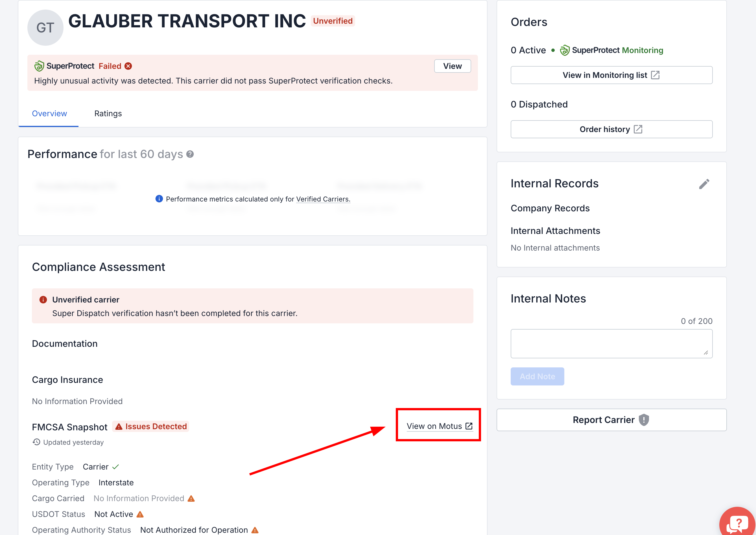756x535 pixels.
Task: Click the red Failed X icon
Action: [x=128, y=66]
